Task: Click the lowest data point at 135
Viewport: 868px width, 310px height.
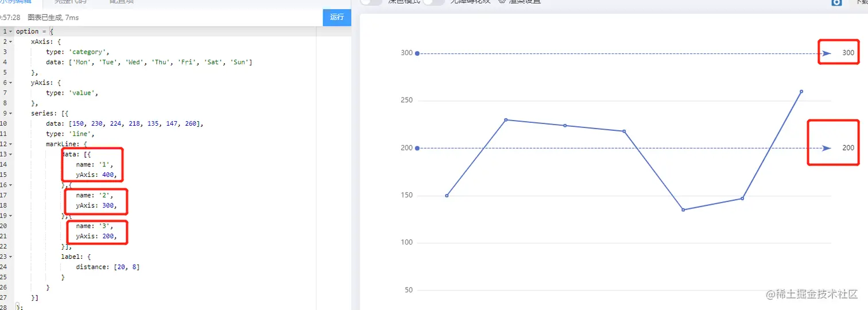Action: [x=683, y=210]
